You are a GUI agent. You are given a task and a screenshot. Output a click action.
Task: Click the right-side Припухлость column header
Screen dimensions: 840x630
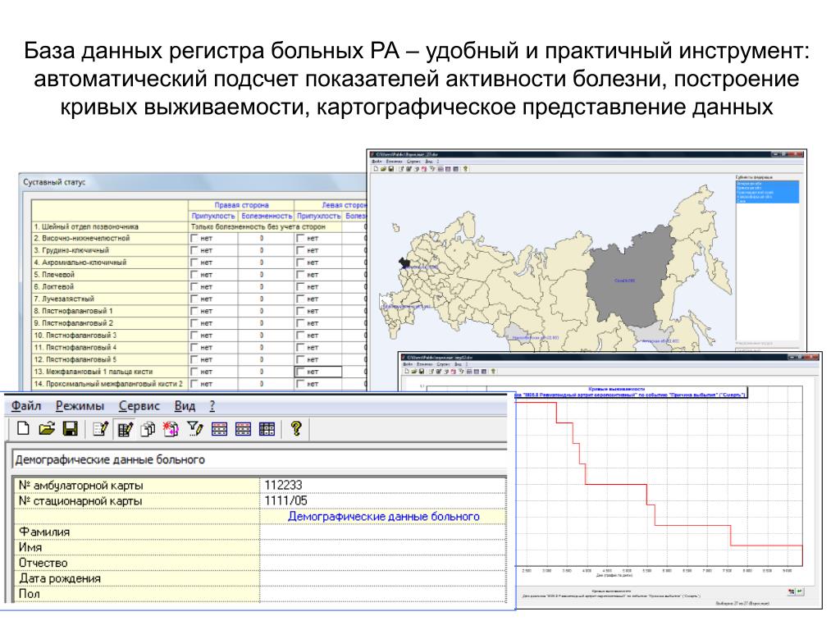click(213, 216)
